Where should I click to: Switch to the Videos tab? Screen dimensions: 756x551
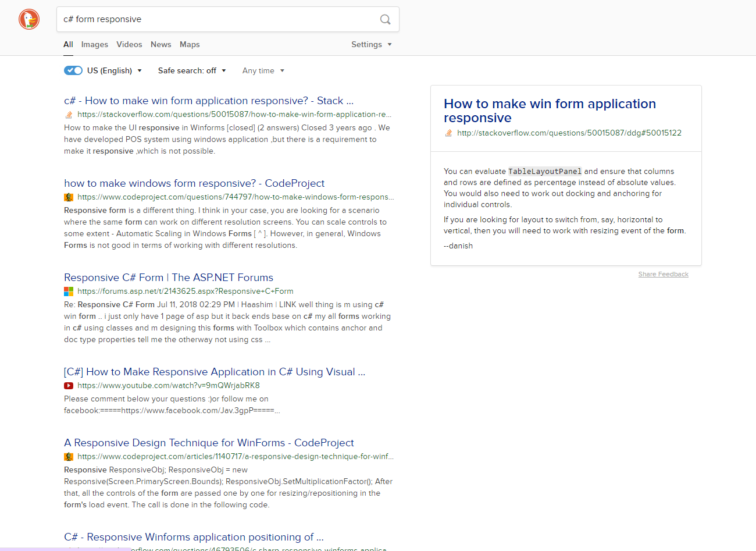[x=129, y=44]
